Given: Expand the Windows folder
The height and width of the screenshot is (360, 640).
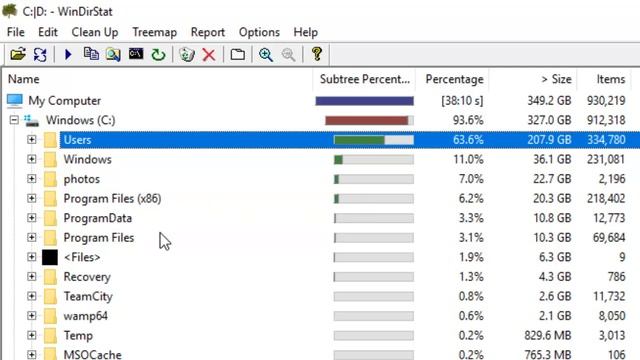Looking at the screenshot, I should pyautogui.click(x=31, y=159).
